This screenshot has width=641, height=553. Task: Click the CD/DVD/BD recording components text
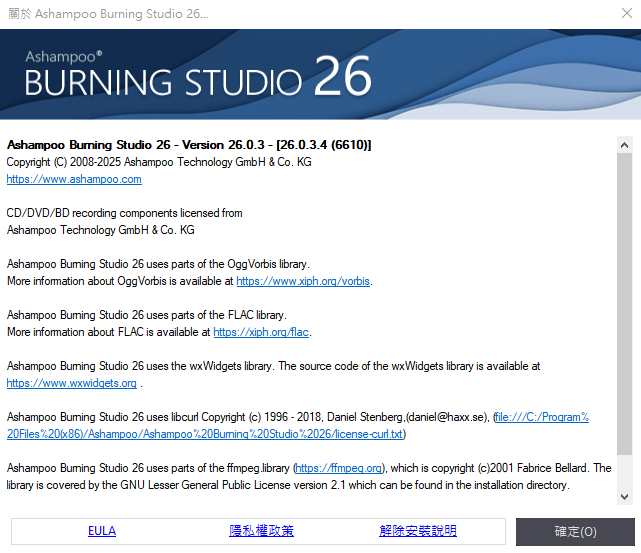point(124,213)
